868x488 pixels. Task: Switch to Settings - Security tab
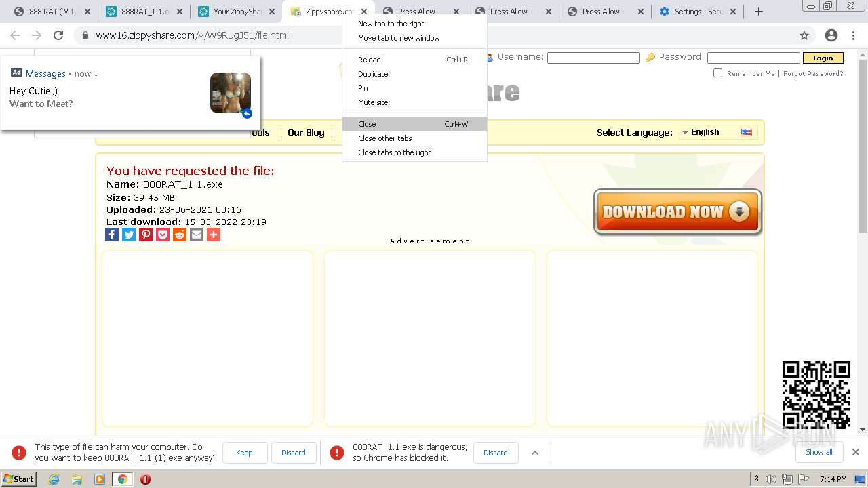[696, 12]
